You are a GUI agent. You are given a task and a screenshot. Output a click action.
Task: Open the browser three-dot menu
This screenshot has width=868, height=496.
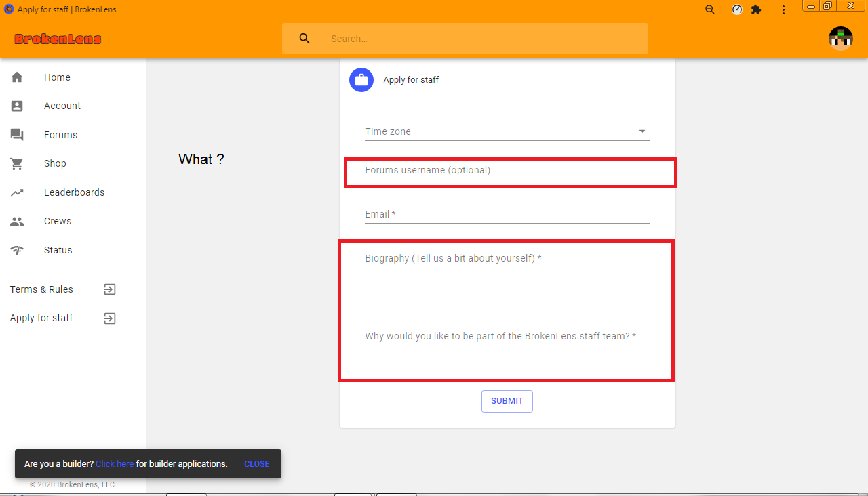(783, 9)
